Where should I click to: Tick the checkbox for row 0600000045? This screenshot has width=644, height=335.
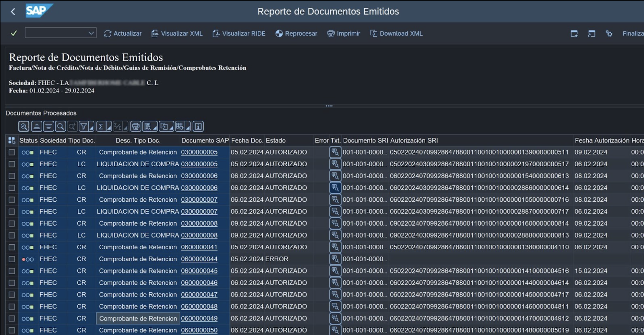tap(12, 271)
